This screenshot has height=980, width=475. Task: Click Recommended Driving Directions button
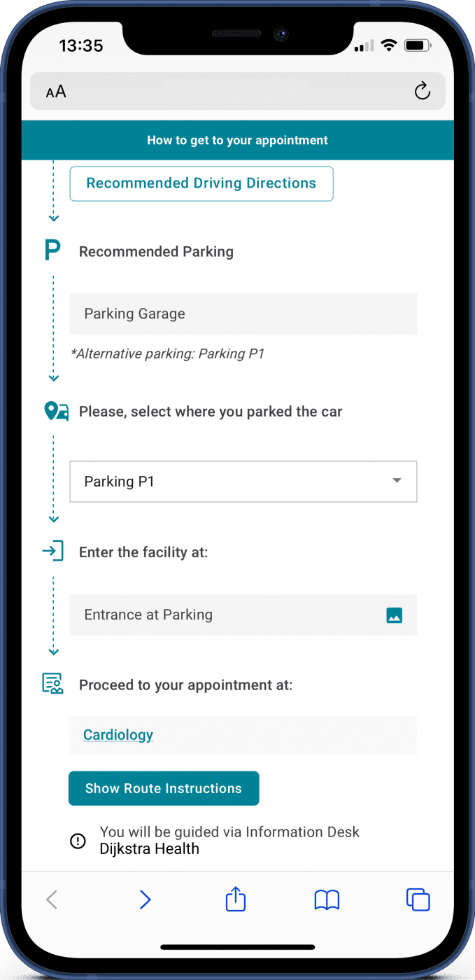(201, 183)
